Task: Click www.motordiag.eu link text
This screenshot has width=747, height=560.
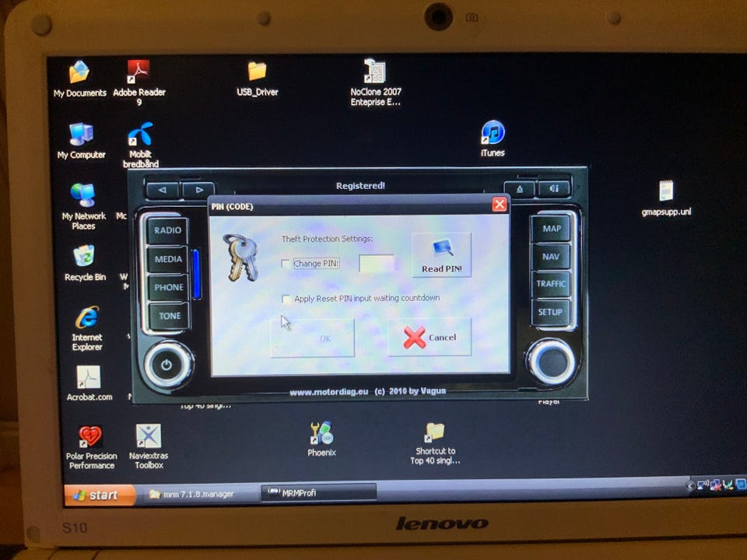Action: 328,392
